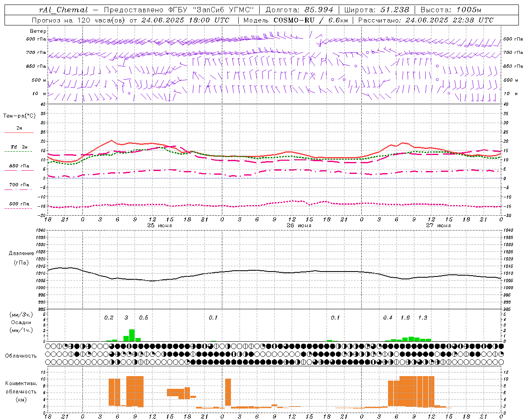
Task: Click the (мм/1ч.) unit label
Action: point(21,330)
